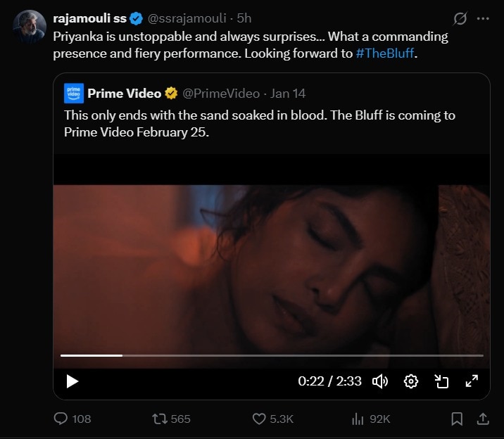This screenshot has height=439, width=504.
Task: Click the Grok explain icon
Action: coord(461,18)
